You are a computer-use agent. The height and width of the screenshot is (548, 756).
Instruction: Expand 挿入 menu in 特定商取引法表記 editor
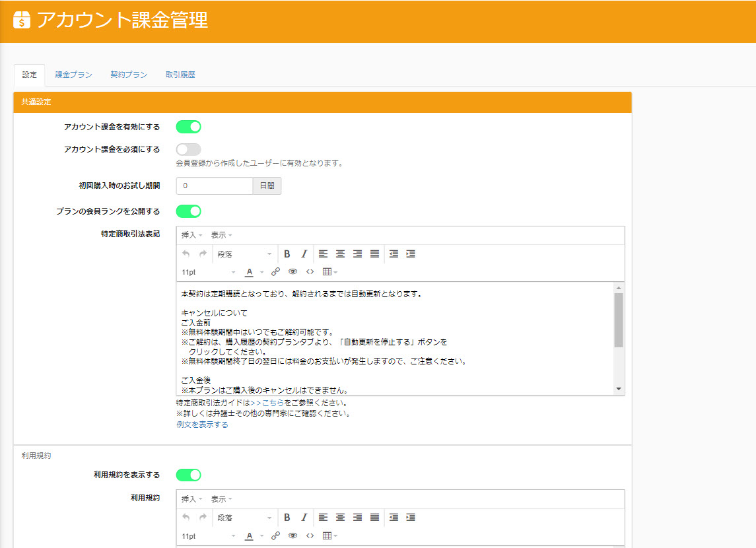(191, 235)
